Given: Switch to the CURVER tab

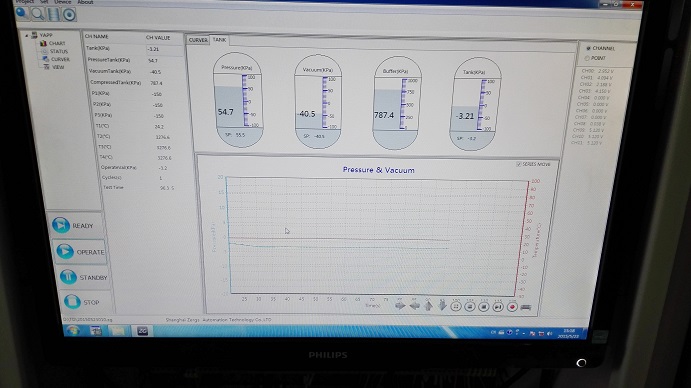Looking at the screenshot, I should 198,40.
